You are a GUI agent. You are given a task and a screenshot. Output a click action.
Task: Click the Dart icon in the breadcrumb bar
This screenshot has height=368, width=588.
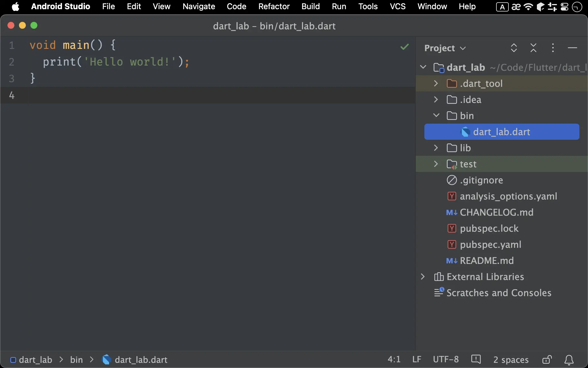pyautogui.click(x=107, y=360)
